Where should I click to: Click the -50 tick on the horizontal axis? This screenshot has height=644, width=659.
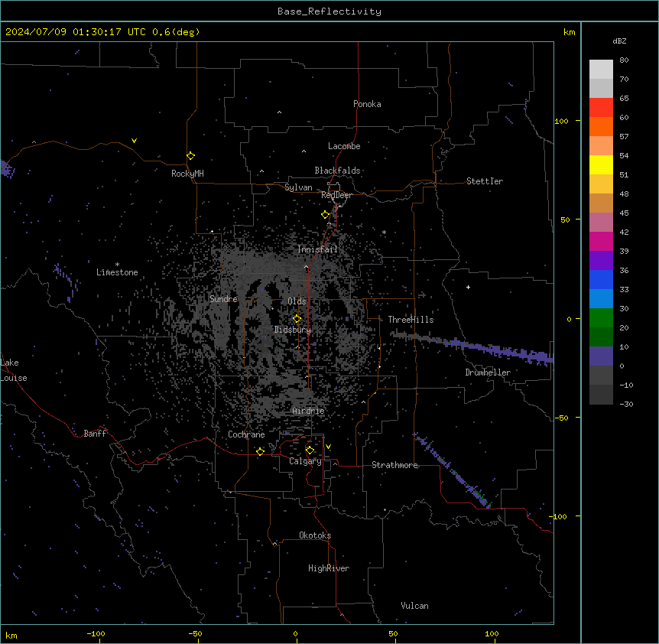click(195, 633)
